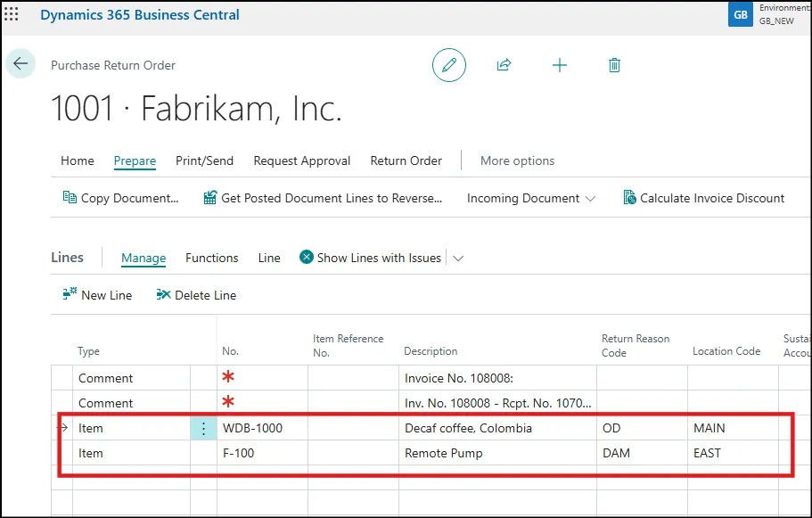Screen dimensions: 812x518
Task: Click the pencil edit icon
Action: 449,65
